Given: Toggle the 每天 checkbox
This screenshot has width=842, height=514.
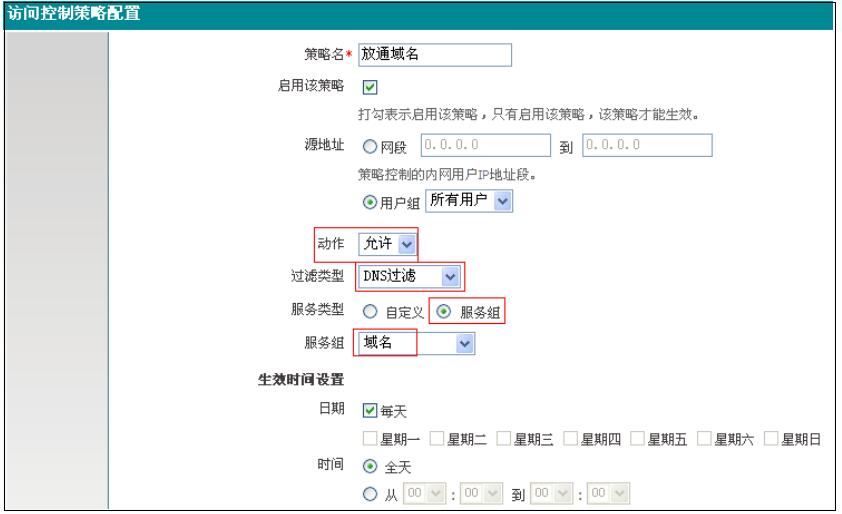Looking at the screenshot, I should (x=368, y=412).
